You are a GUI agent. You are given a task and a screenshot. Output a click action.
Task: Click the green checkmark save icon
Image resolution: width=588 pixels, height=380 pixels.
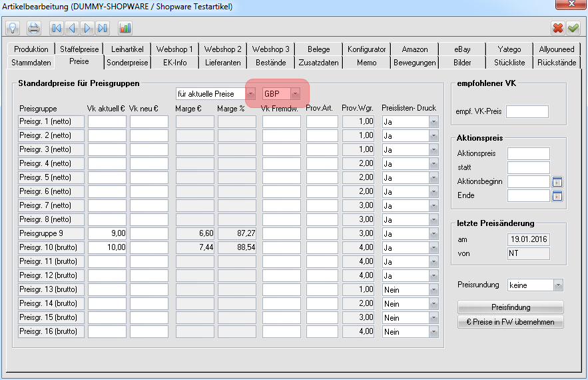(x=573, y=28)
